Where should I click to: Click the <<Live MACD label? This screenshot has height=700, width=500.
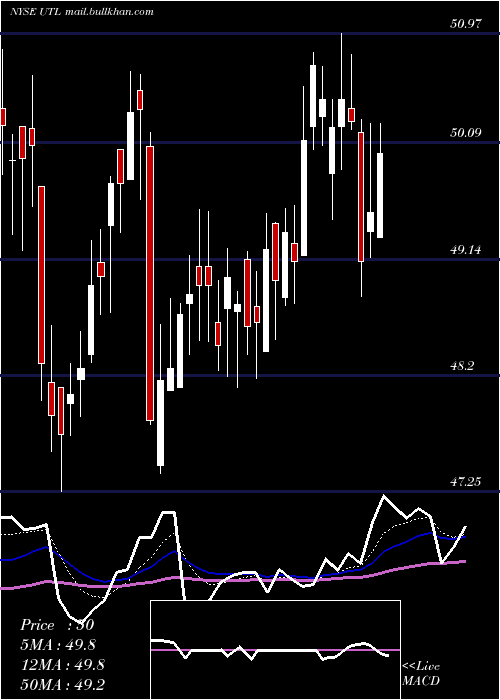coord(421,673)
